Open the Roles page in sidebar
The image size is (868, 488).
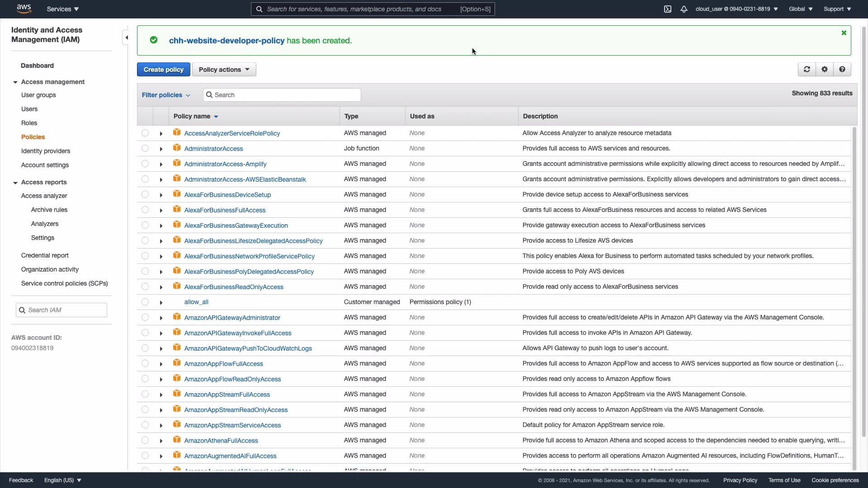coord(29,123)
